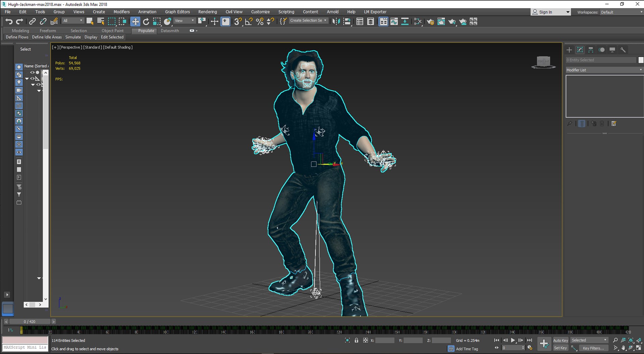644x354 pixels.
Task: Open Schematic View icon
Action: 405,21
